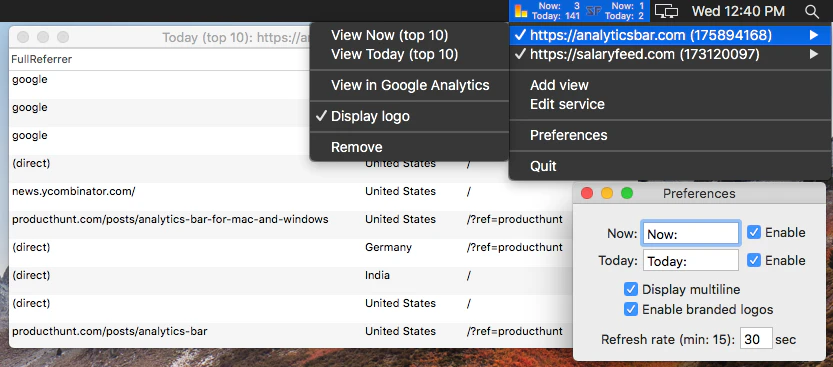This screenshot has width=833, height=367.
Task: Focus the Today label input field
Action: pyautogui.click(x=691, y=261)
